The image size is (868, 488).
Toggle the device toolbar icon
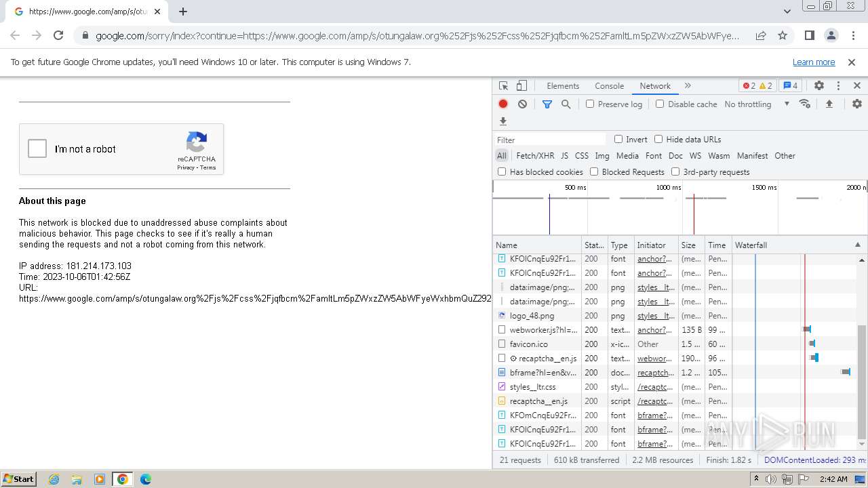tap(521, 86)
